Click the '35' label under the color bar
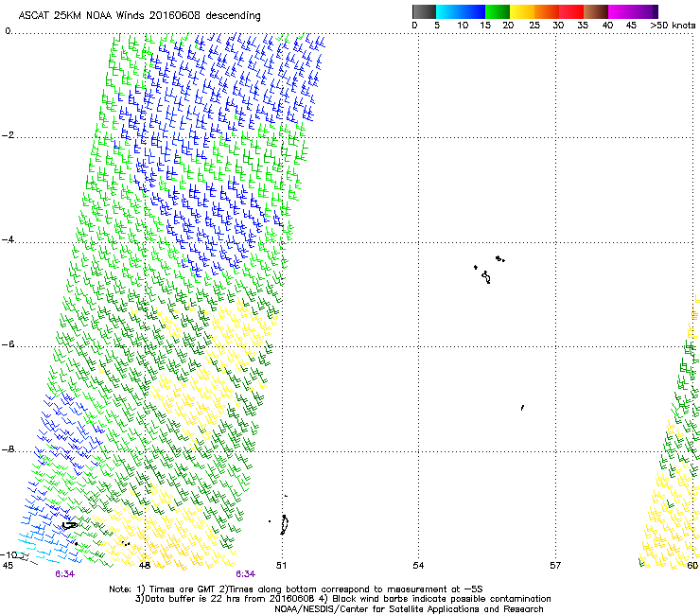 click(583, 26)
